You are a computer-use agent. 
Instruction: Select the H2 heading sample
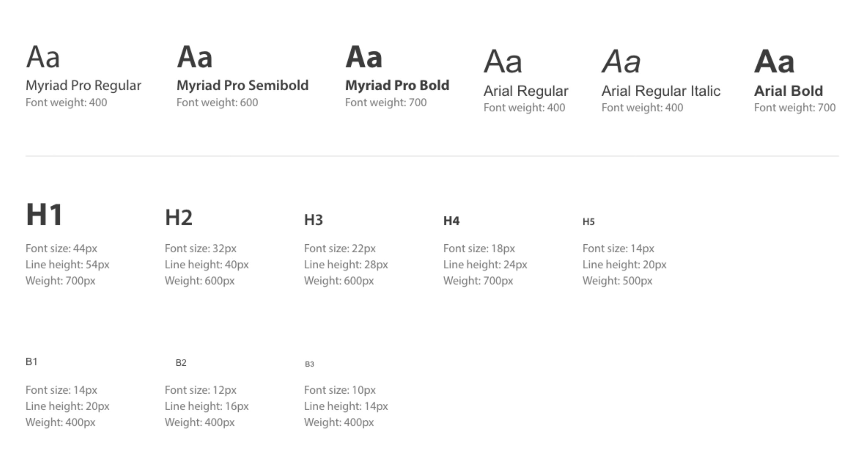click(179, 217)
